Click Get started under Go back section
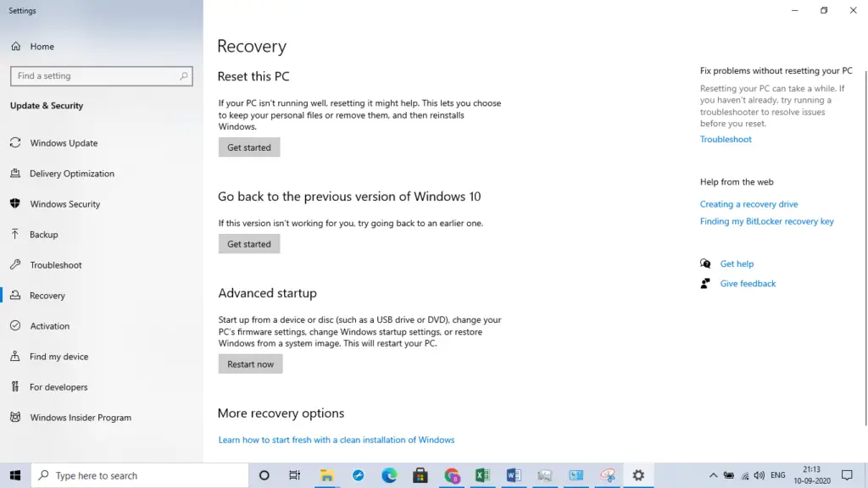868x488 pixels. [249, 244]
